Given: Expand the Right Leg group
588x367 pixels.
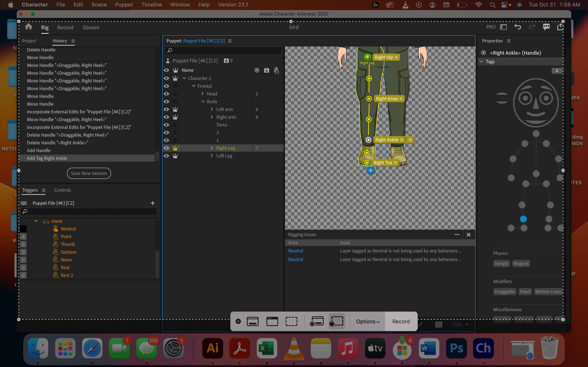Looking at the screenshot, I should coord(212,148).
